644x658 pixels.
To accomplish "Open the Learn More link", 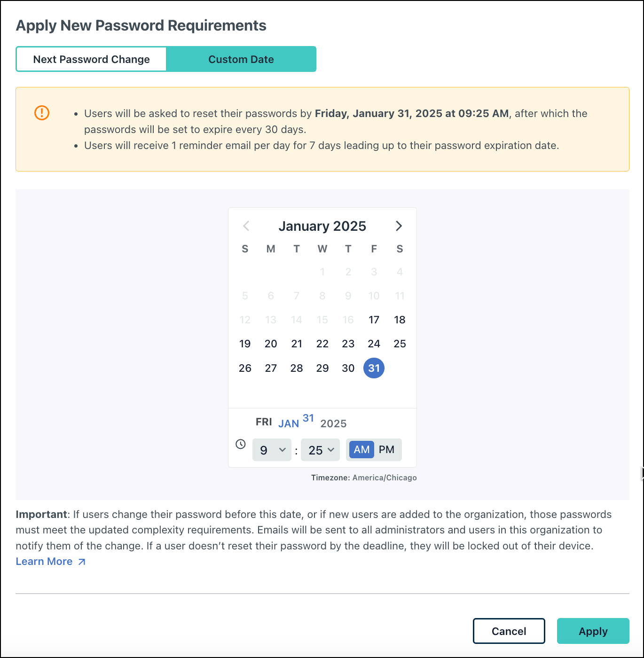I will point(44,561).
